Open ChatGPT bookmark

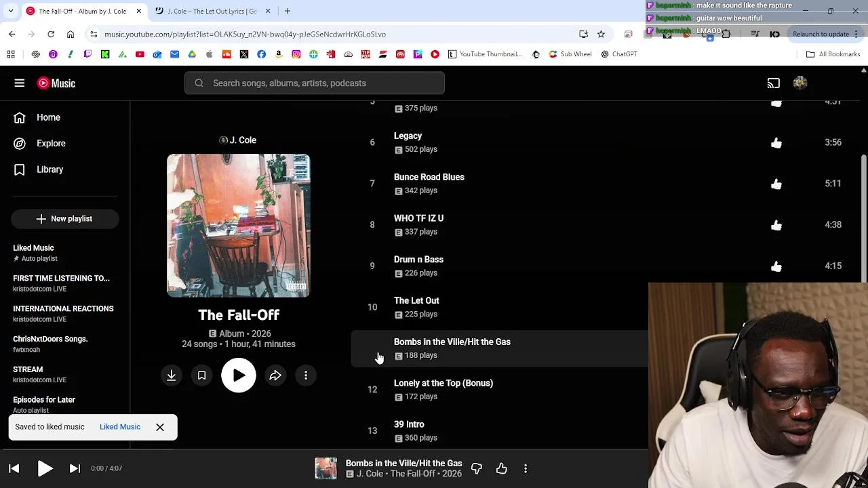pos(618,54)
